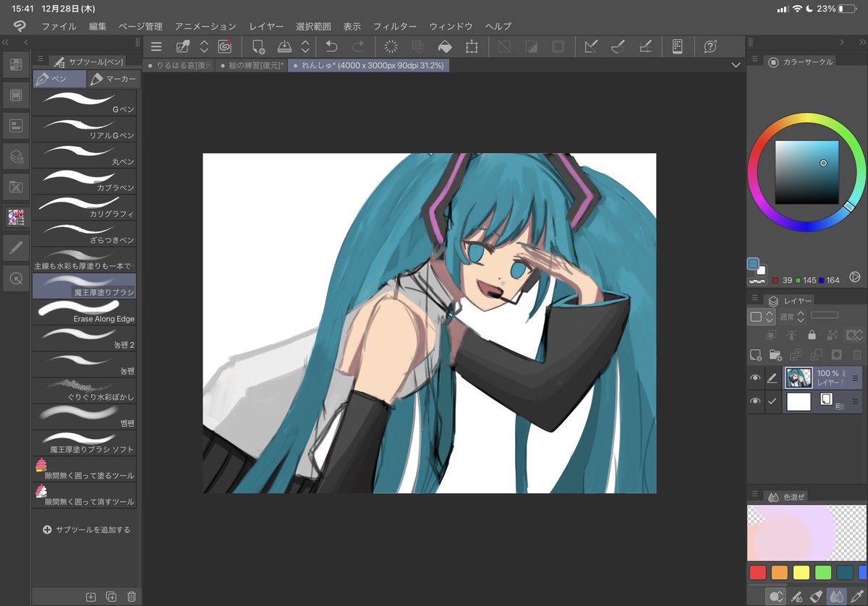Toggle the lock layer icon

tap(812, 336)
